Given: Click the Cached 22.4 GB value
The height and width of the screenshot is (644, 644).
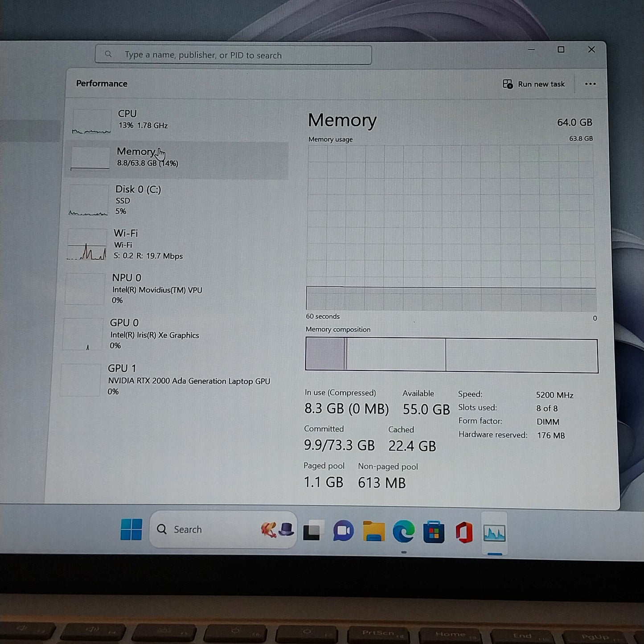Looking at the screenshot, I should tap(412, 446).
